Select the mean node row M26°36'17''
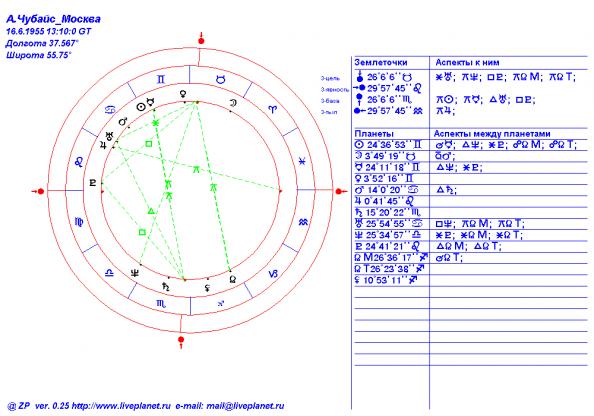 [471, 258]
